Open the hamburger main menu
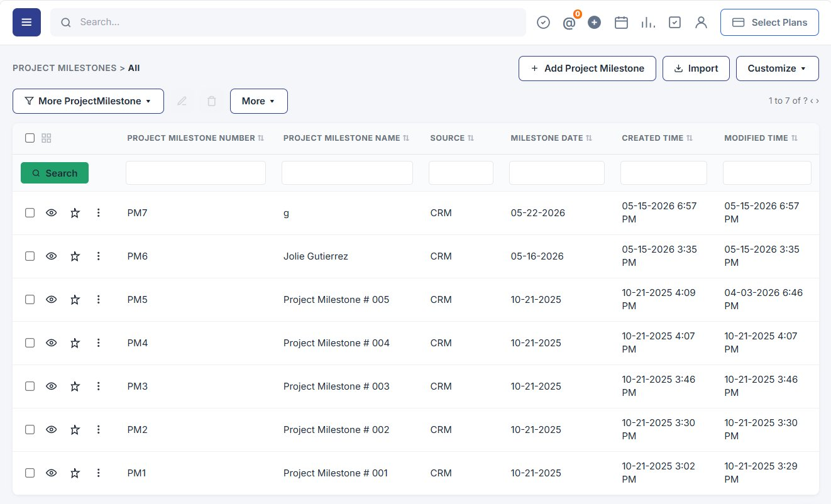 (x=26, y=22)
